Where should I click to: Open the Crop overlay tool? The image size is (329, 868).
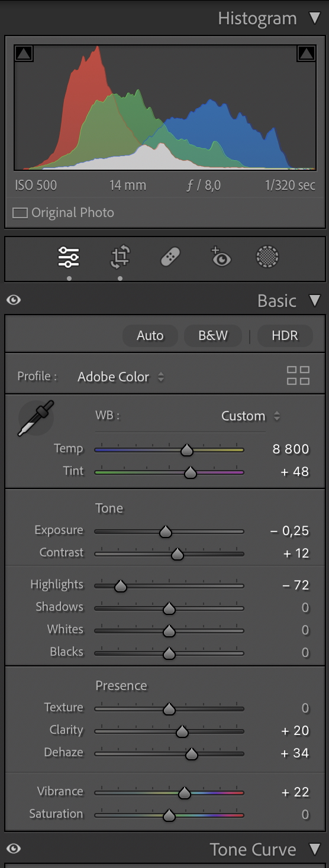tap(120, 257)
